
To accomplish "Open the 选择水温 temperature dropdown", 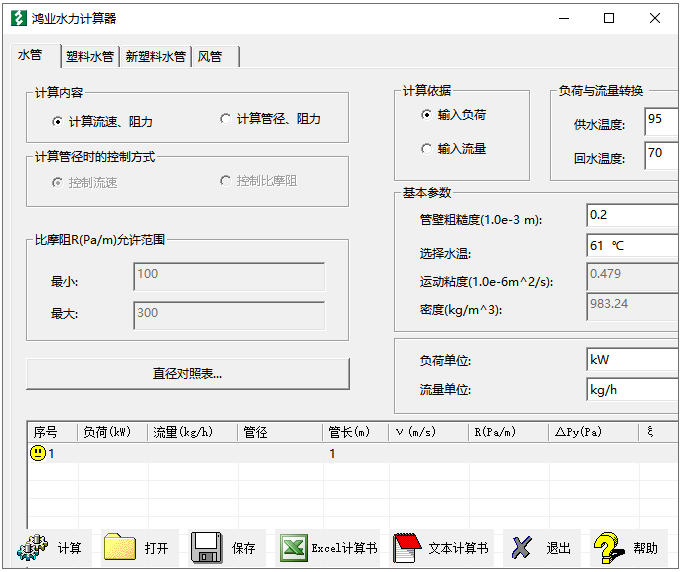I will coord(632,245).
